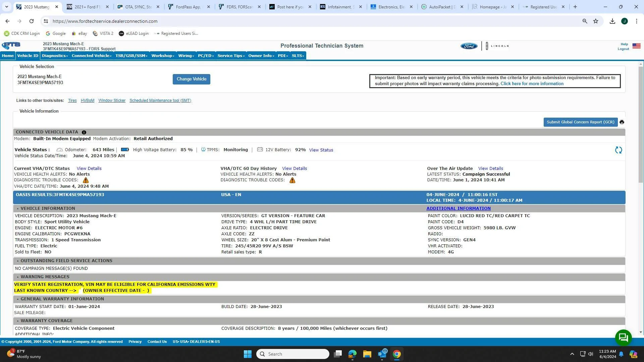Viewport: 644px width, 362px height.
Task: Open the HVBoM link
Action: coord(88,101)
